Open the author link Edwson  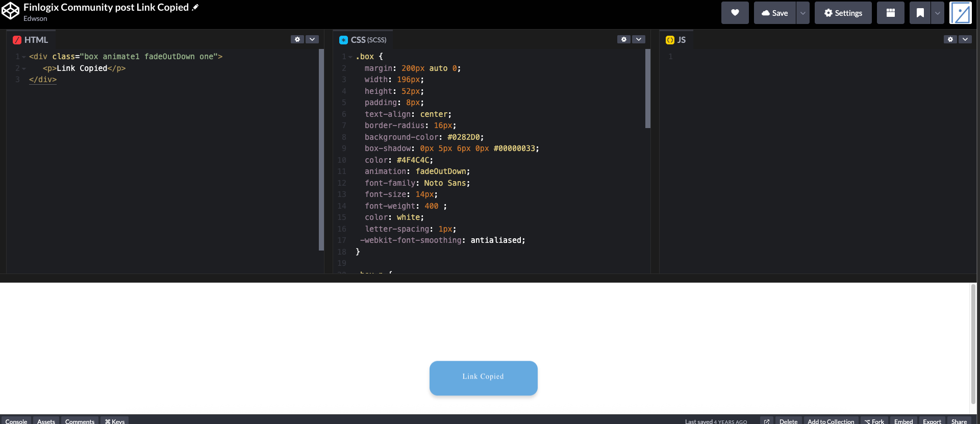[x=35, y=18]
